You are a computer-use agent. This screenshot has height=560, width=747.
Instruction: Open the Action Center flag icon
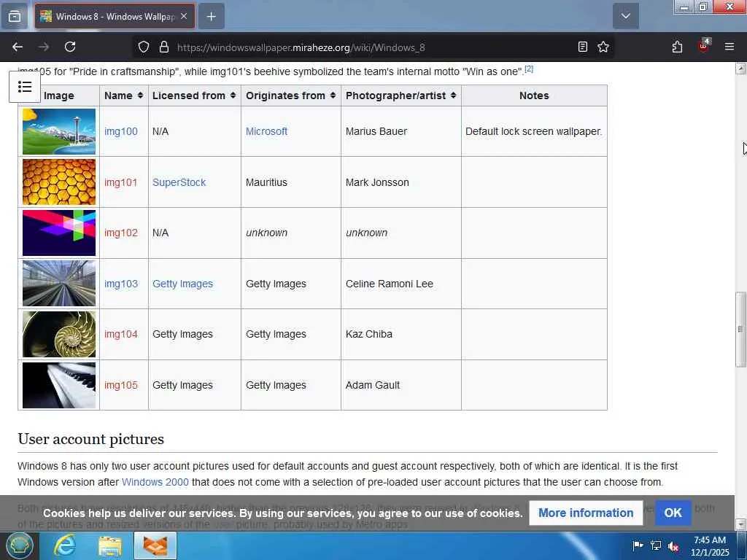pyautogui.click(x=638, y=545)
